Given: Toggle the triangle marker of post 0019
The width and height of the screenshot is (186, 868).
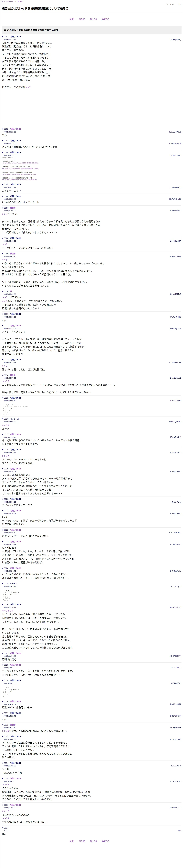Looking at the screenshot, I should [x=3, y=469].
